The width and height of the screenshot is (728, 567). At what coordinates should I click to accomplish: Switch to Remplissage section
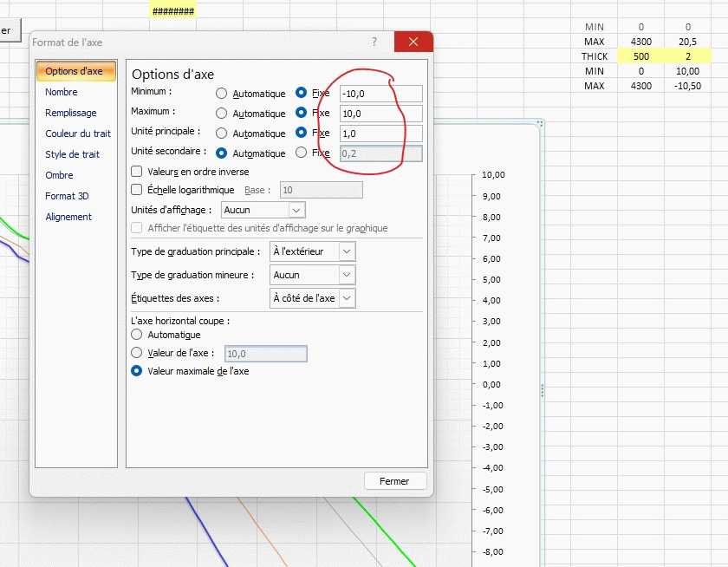[71, 113]
